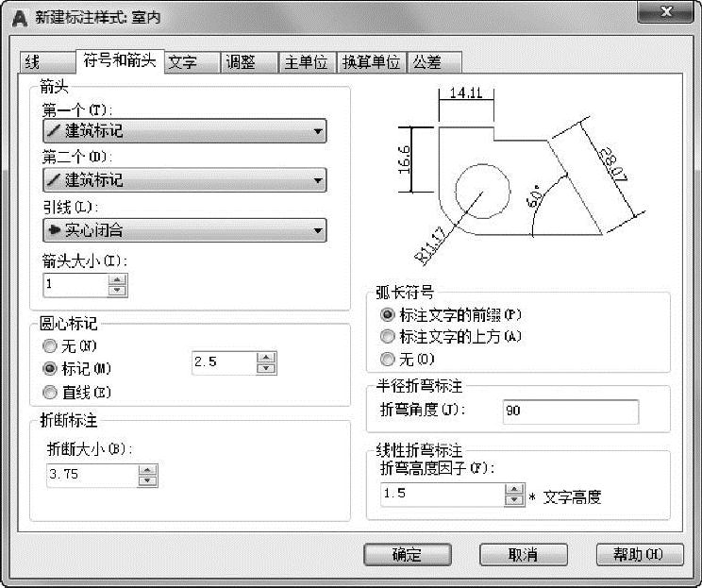Increase 折弯高度因子 with up arrow
This screenshot has height=588, width=702.
(514, 489)
